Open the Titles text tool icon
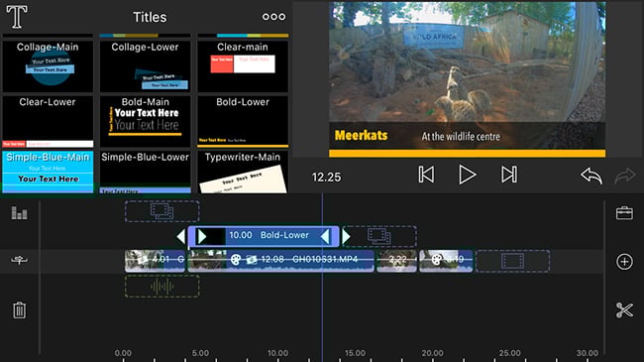The height and width of the screenshot is (362, 644). 17,17
